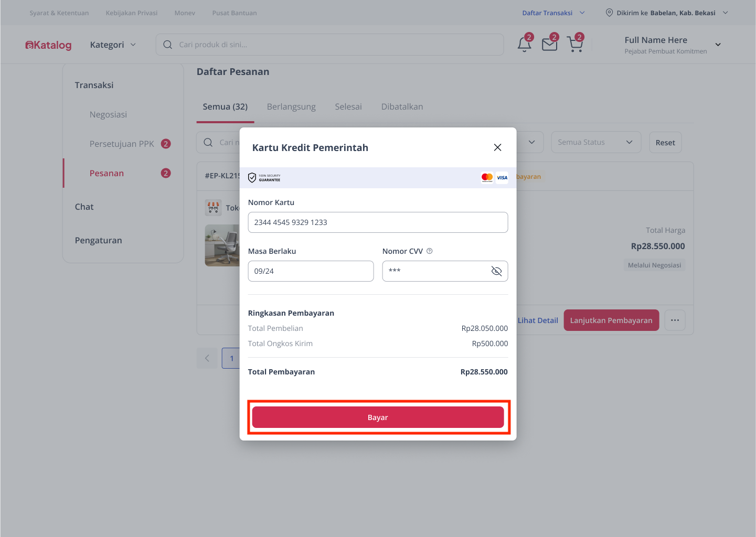Toggle CVV visibility eye icon
Screen dimensions: 756x537
point(496,271)
